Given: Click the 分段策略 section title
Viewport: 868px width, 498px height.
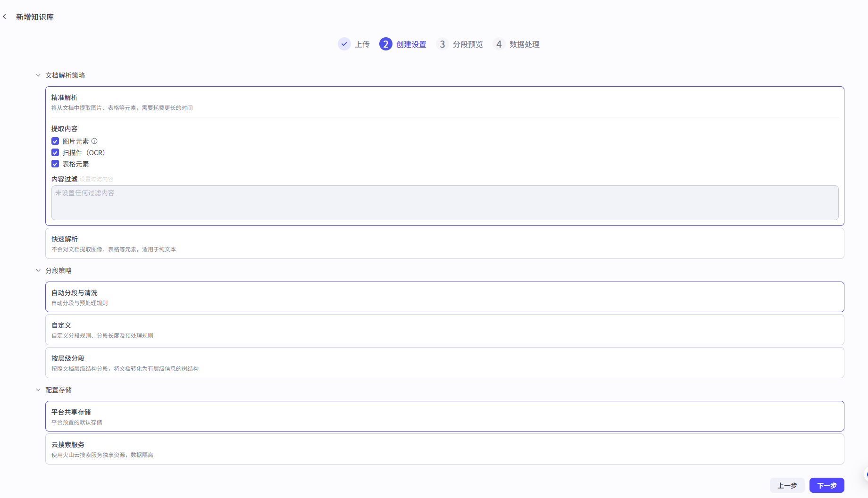Looking at the screenshot, I should click(58, 270).
